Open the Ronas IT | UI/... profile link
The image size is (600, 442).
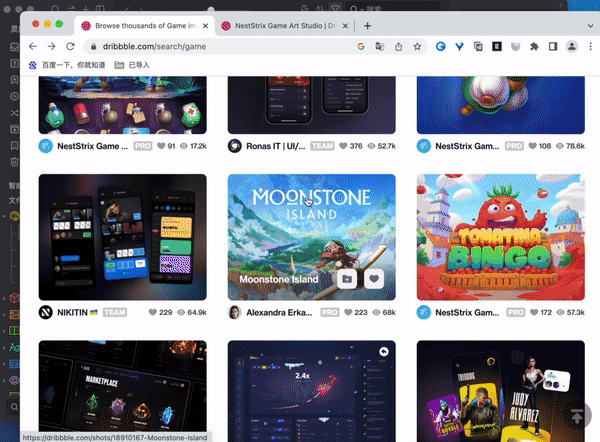276,146
